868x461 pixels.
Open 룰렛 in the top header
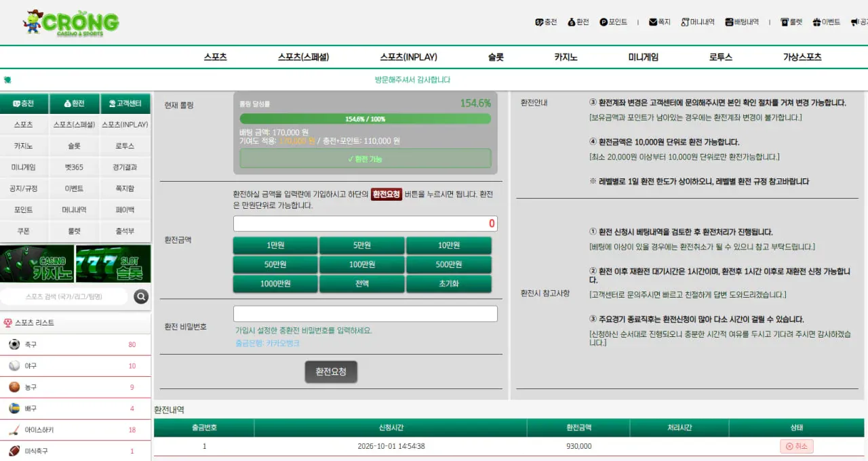pyautogui.click(x=791, y=22)
